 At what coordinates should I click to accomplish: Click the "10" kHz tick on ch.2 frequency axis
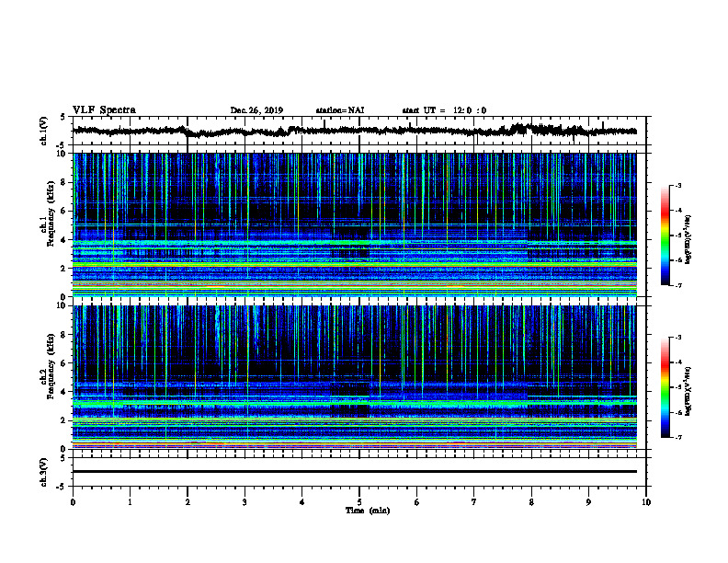point(63,305)
